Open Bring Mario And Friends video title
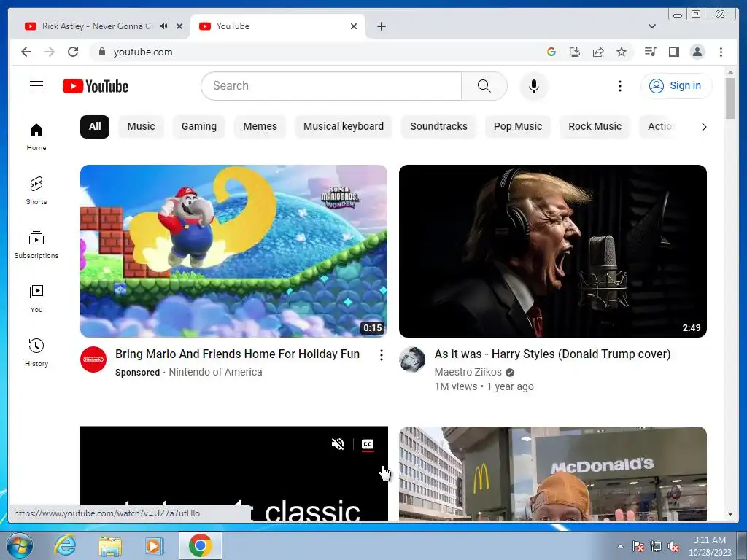 pyautogui.click(x=237, y=354)
